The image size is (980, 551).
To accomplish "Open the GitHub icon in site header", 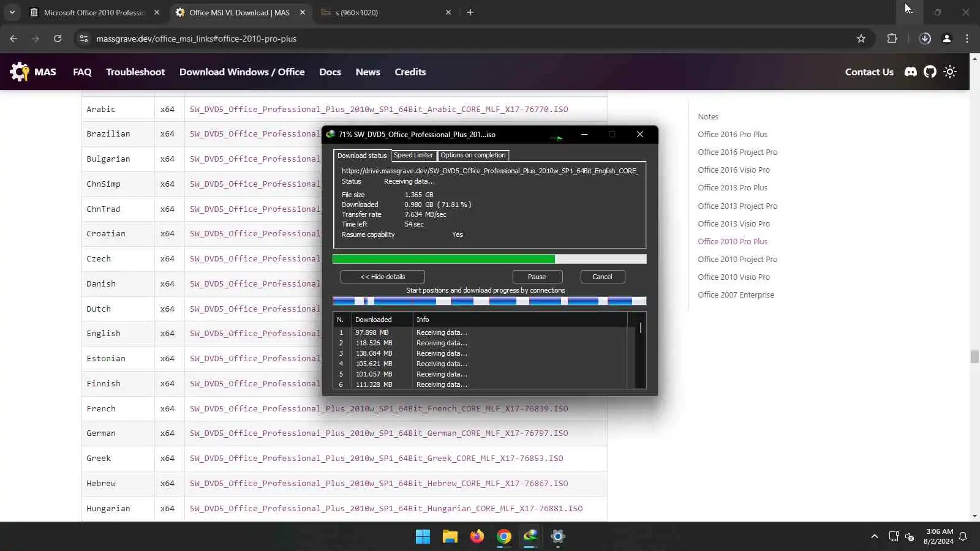I will 930,72.
